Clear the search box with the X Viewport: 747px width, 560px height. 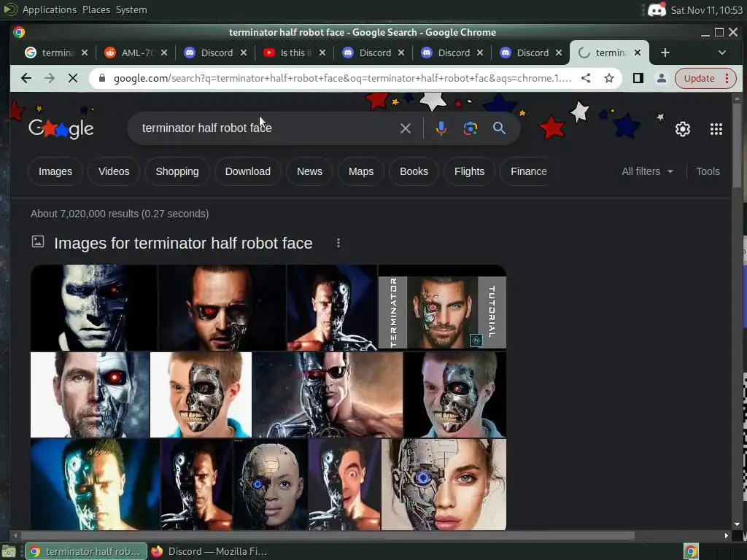tap(406, 128)
